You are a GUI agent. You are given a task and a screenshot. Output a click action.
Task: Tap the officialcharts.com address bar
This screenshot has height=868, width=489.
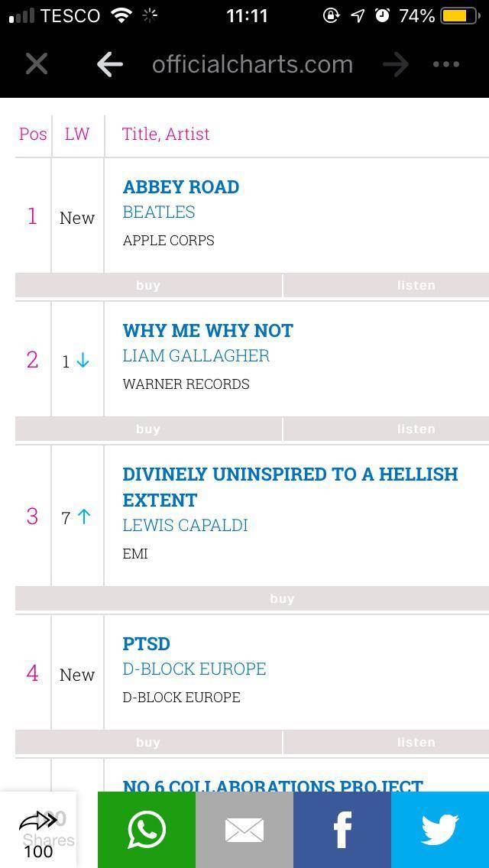(252, 64)
